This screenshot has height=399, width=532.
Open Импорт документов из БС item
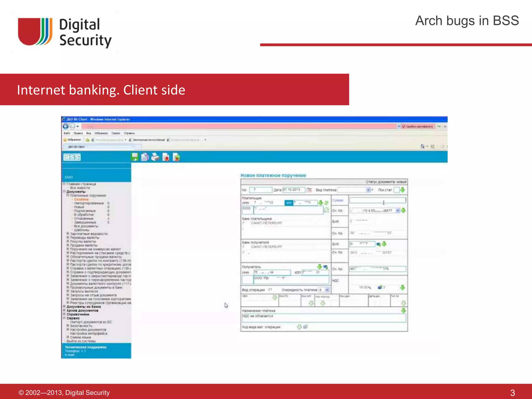(x=91, y=322)
